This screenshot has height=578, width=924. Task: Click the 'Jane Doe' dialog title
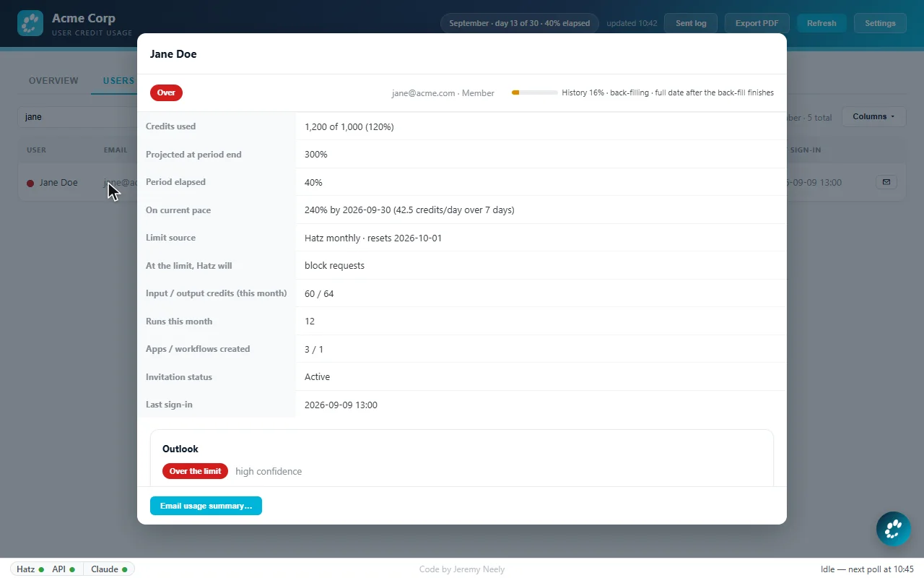[x=173, y=54]
